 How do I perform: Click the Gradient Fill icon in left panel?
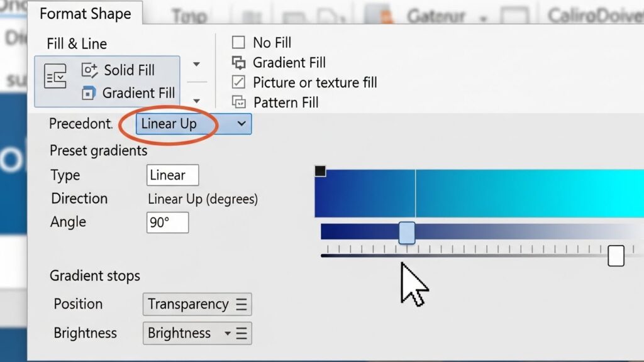point(89,94)
